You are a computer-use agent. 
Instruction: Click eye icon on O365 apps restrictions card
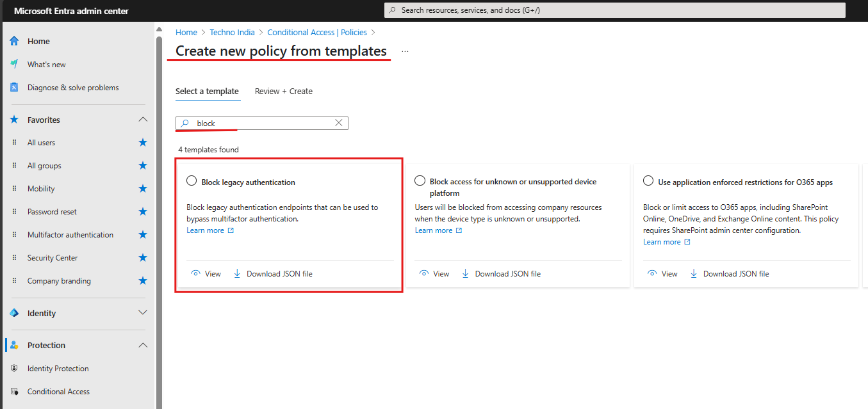point(652,273)
